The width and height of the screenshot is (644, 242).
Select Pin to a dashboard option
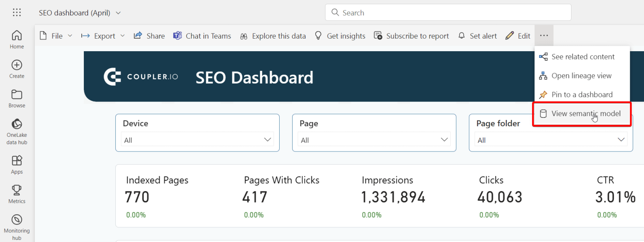click(582, 95)
